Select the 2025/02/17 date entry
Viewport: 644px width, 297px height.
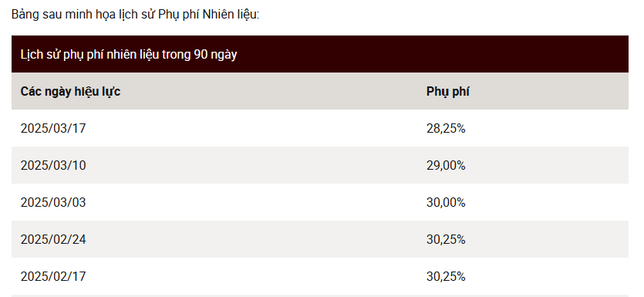click(x=53, y=276)
